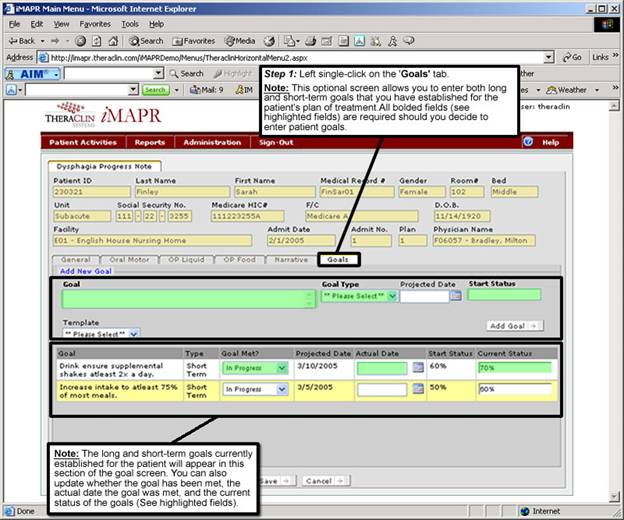Click the Projected Date input field
The width and height of the screenshot is (624, 520).
425,296
